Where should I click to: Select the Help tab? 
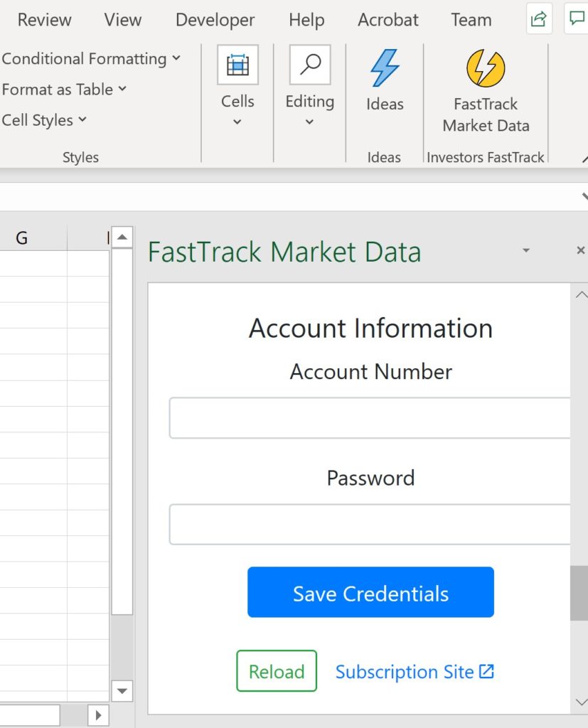[x=306, y=20]
